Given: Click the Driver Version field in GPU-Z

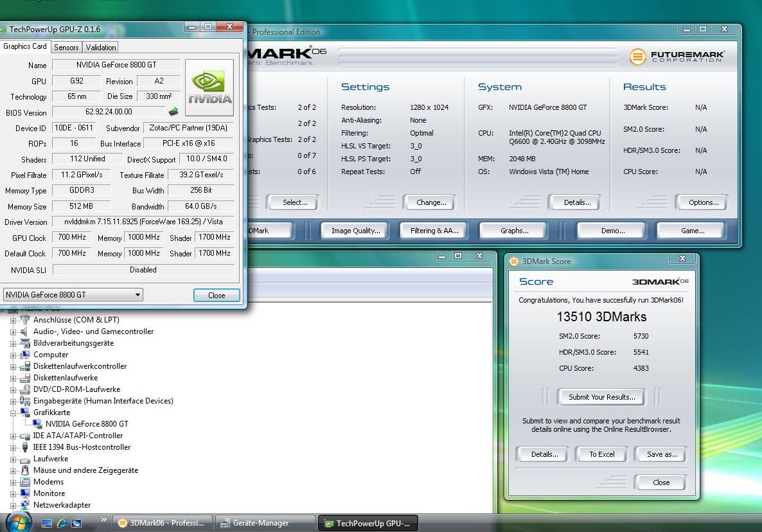Looking at the screenshot, I should coord(143,222).
